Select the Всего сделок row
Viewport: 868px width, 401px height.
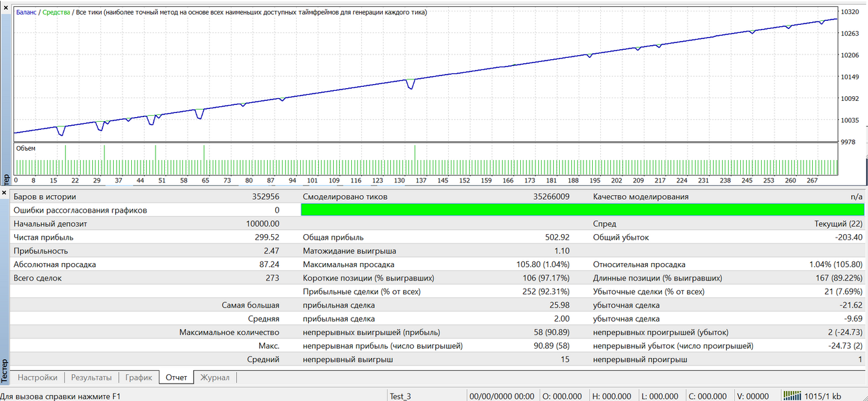click(437, 278)
